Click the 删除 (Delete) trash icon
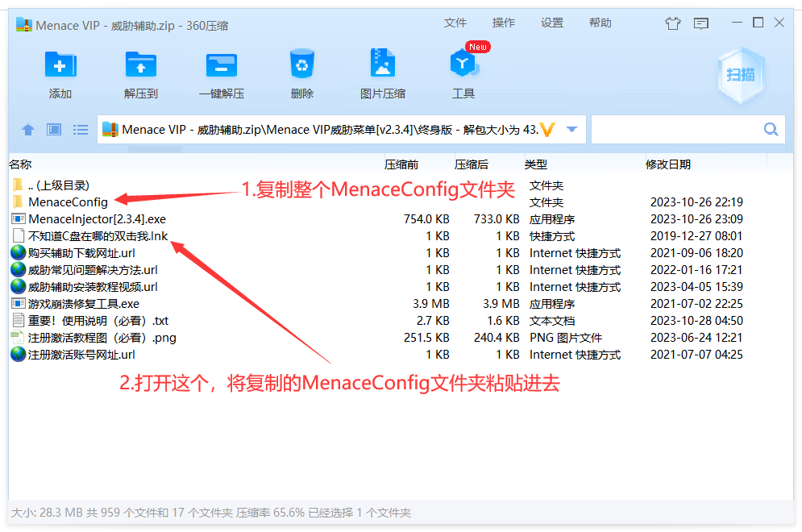The image size is (802, 532). click(x=302, y=65)
